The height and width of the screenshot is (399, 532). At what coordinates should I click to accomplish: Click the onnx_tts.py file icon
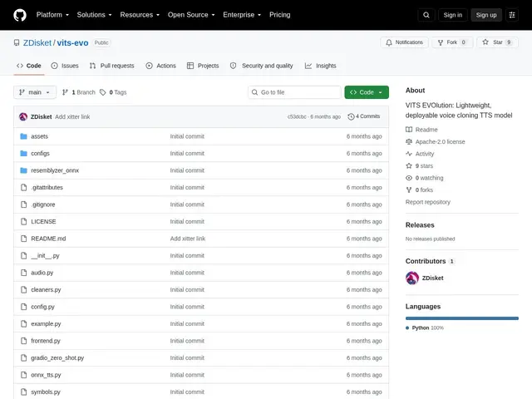point(23,375)
